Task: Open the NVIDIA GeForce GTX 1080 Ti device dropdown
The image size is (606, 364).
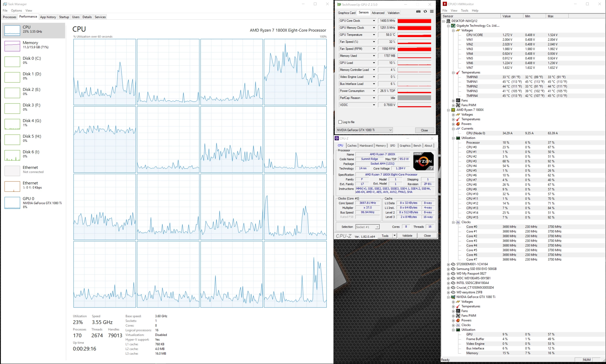Action: click(390, 130)
